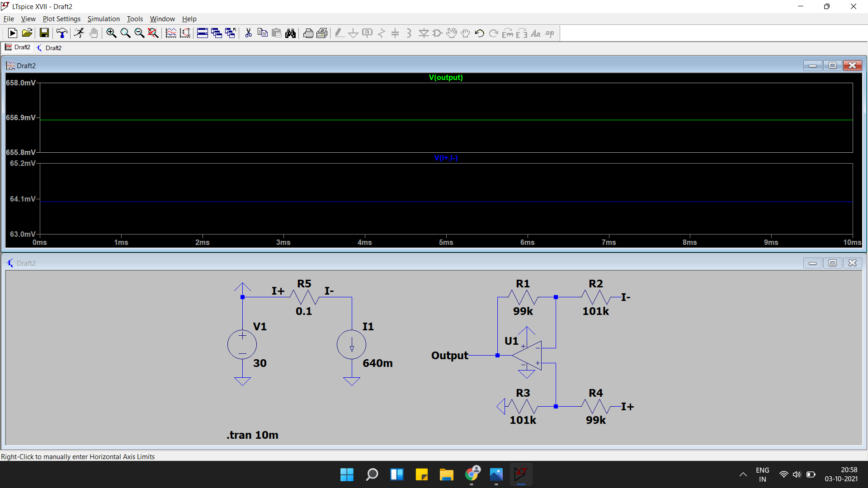Minimize the waveform Draft2 sub-window

coord(812,66)
